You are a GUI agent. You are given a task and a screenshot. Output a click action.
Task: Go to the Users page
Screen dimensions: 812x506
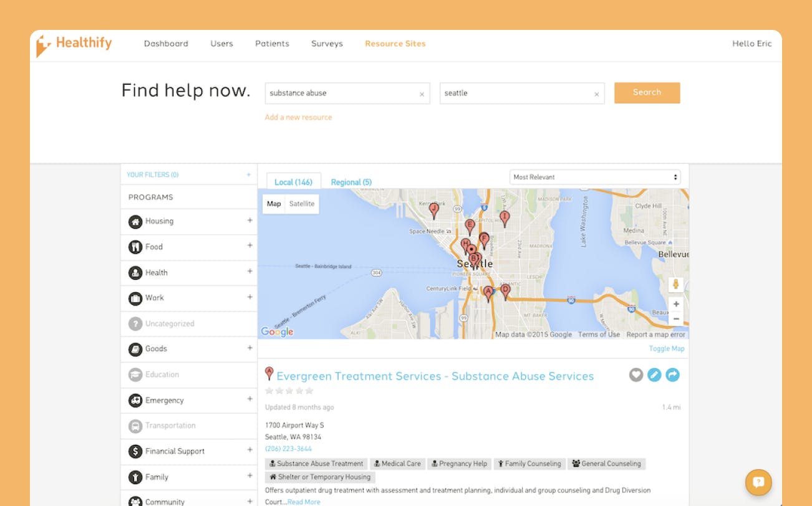pos(221,44)
